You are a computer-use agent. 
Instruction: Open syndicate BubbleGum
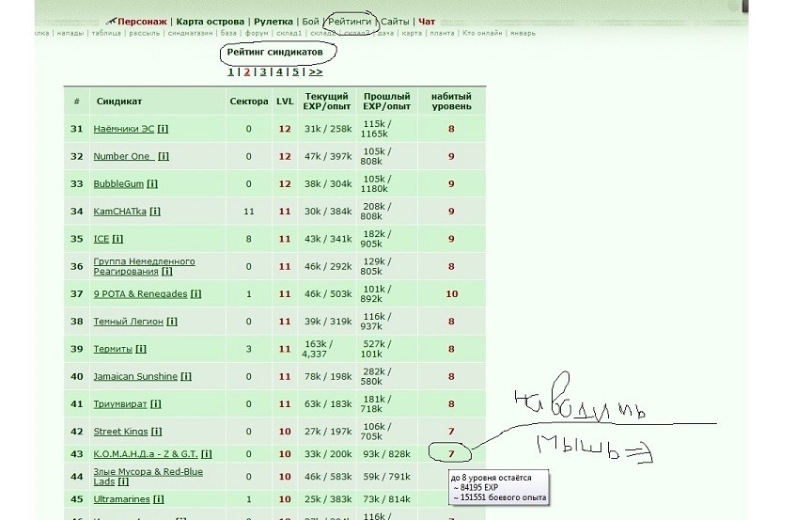[x=118, y=184]
